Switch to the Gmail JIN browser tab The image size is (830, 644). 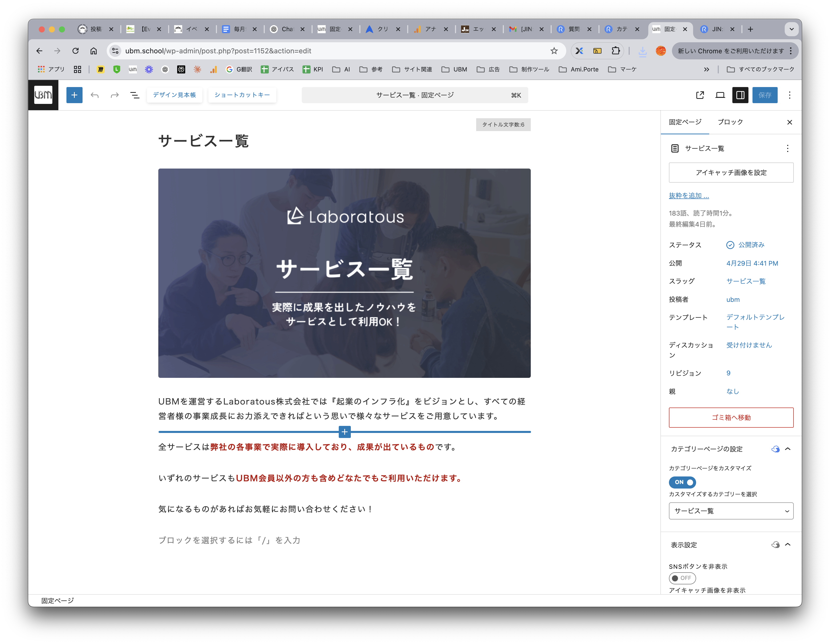tap(527, 29)
